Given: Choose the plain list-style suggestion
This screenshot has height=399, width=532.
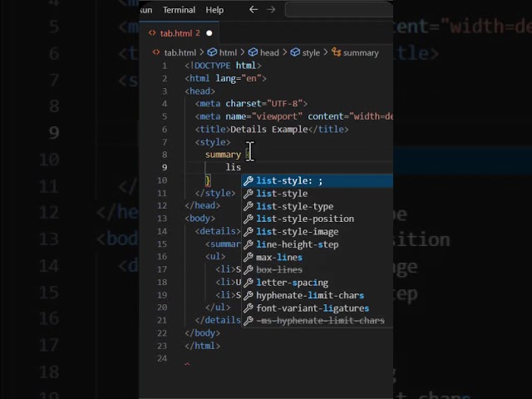Looking at the screenshot, I should (318, 194).
